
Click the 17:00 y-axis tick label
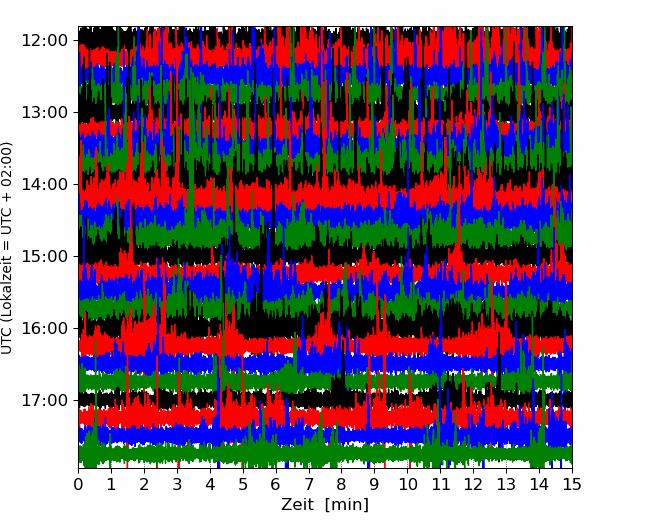coord(44,400)
